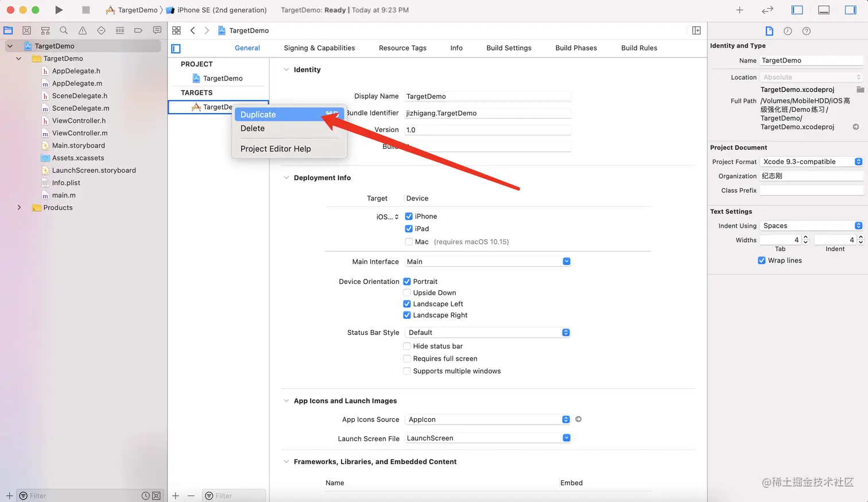This screenshot has height=502, width=868.
Task: Click the Display Name field
Action: 488,96
